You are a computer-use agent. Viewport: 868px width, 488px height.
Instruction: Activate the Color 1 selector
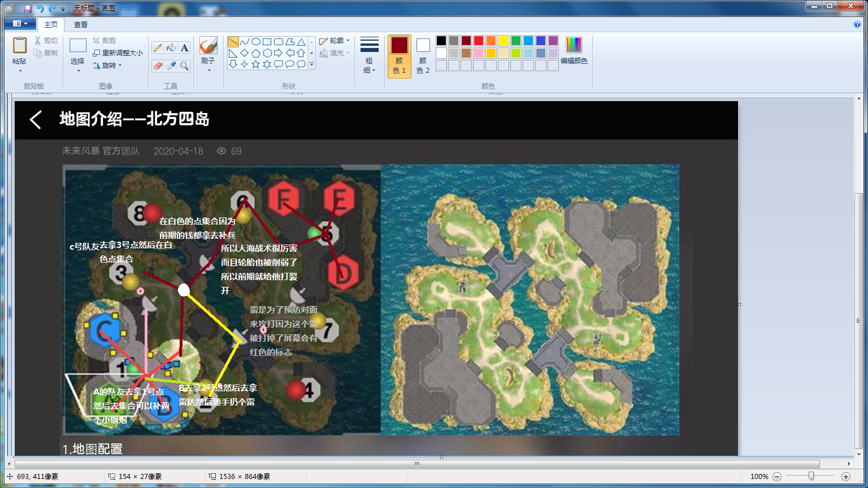[399, 55]
